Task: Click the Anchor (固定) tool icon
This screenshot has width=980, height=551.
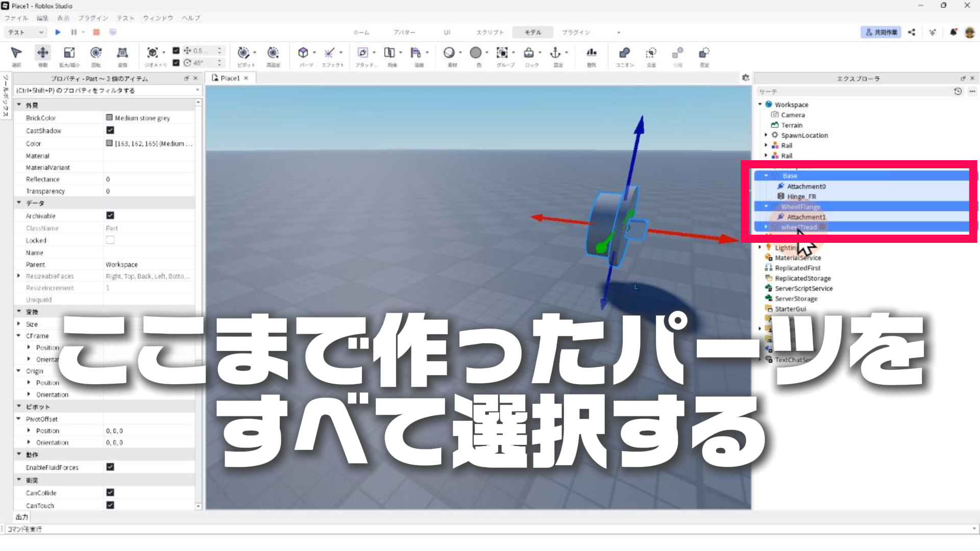Action: pyautogui.click(x=555, y=53)
